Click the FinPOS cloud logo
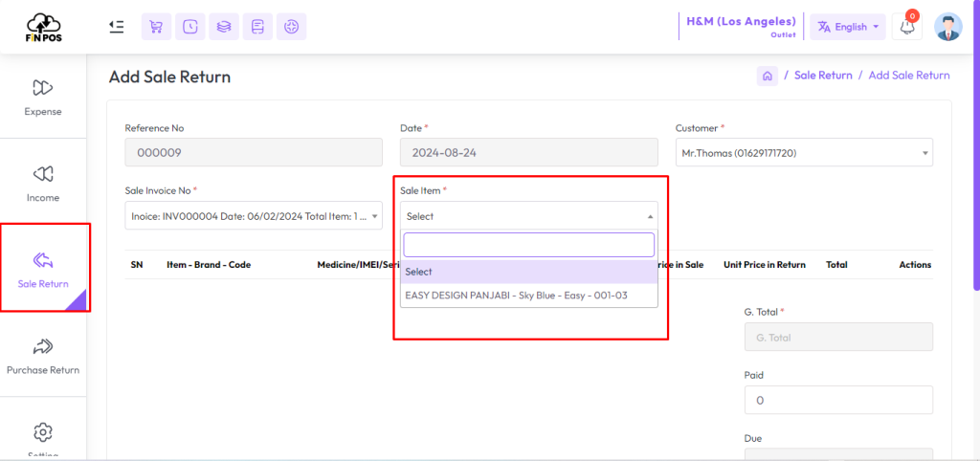The width and height of the screenshot is (980, 461). pyautogui.click(x=43, y=28)
